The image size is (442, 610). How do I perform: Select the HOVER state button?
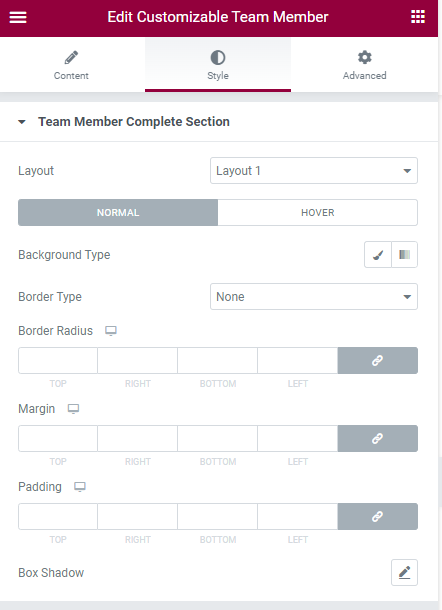pos(317,212)
